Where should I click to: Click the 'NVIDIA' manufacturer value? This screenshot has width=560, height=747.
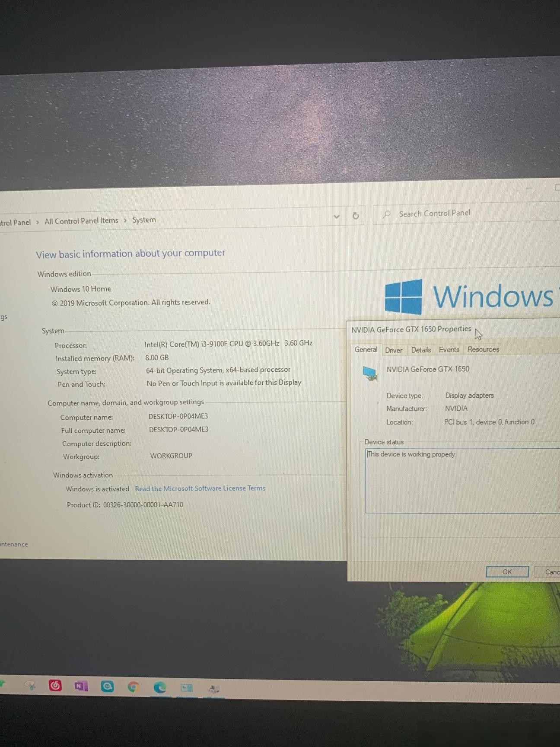(x=456, y=408)
